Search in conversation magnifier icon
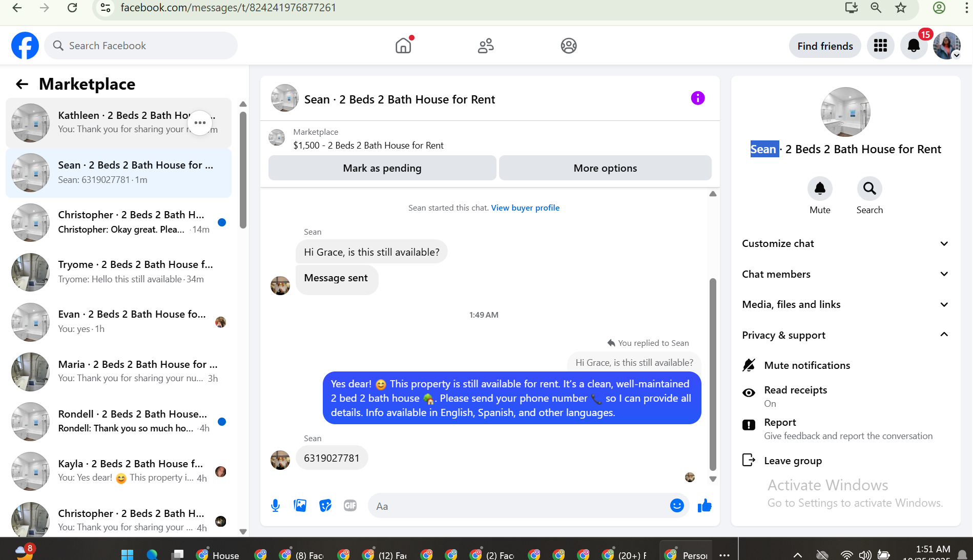Screen dimensions: 973x560 pos(870,189)
